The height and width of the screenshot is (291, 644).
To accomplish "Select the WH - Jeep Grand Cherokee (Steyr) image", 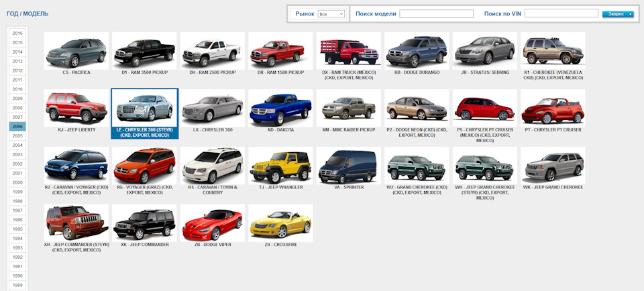I will point(485,166).
